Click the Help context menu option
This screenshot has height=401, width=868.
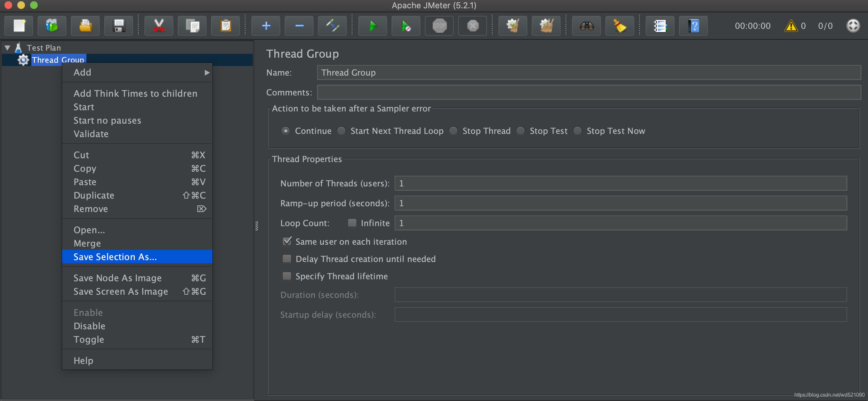point(84,360)
